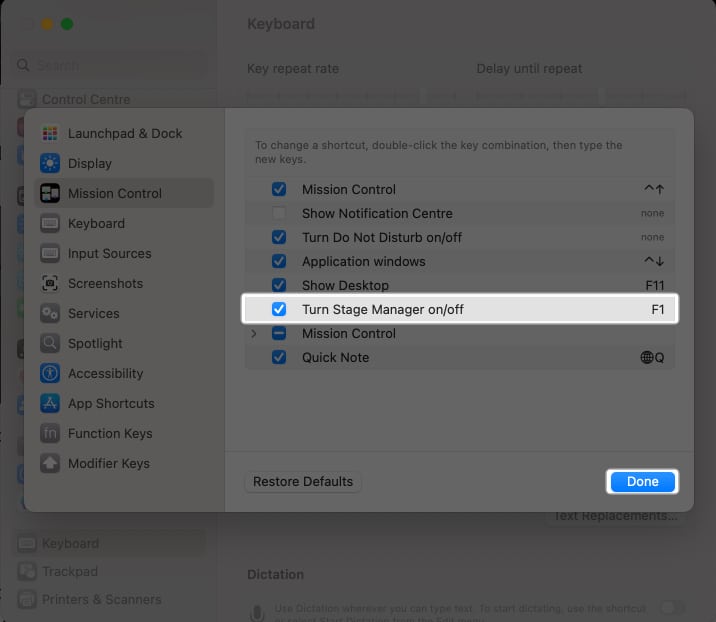
Task: Select Printers & Scanners in background sidebar
Action: click(110, 600)
